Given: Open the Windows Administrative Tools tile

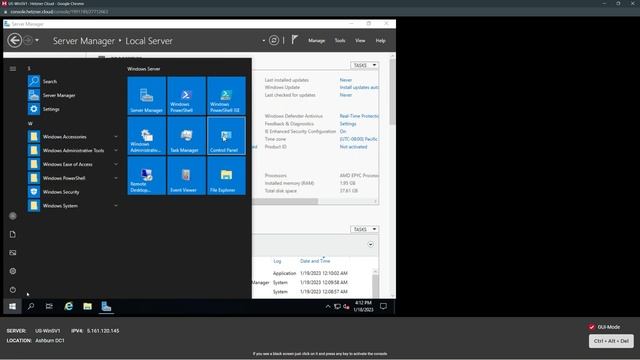Looking at the screenshot, I should point(147,136).
